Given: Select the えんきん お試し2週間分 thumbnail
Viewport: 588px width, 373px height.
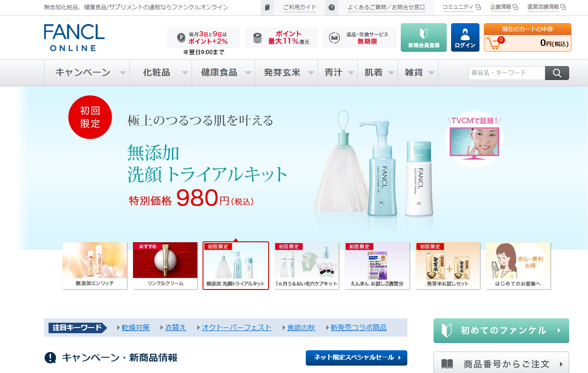Looking at the screenshot, I should 377,265.
